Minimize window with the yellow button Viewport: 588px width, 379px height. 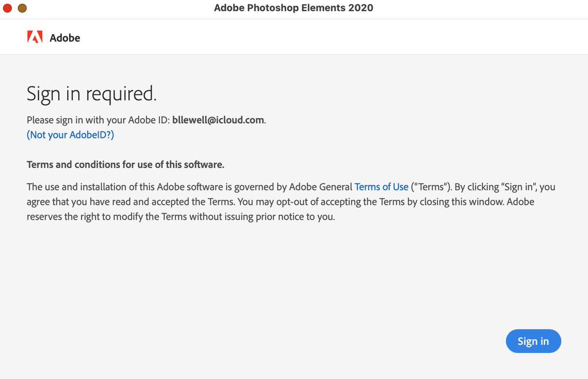click(x=23, y=8)
